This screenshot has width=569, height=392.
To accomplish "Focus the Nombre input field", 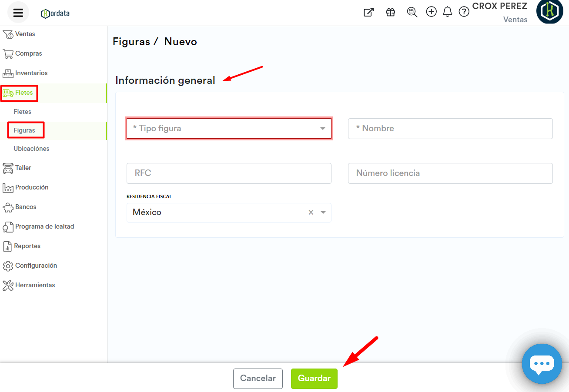I will [450, 129].
